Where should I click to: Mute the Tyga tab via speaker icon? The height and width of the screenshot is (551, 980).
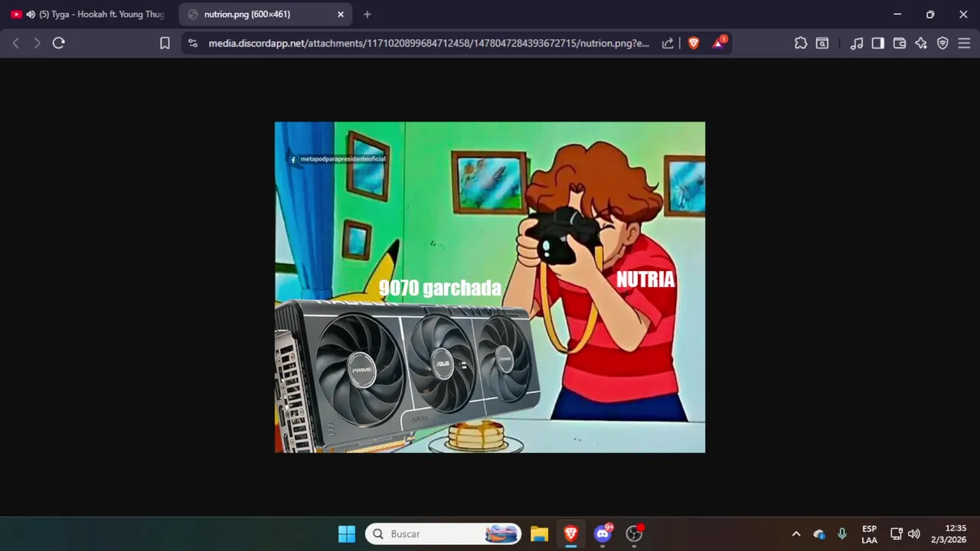pyautogui.click(x=31, y=15)
